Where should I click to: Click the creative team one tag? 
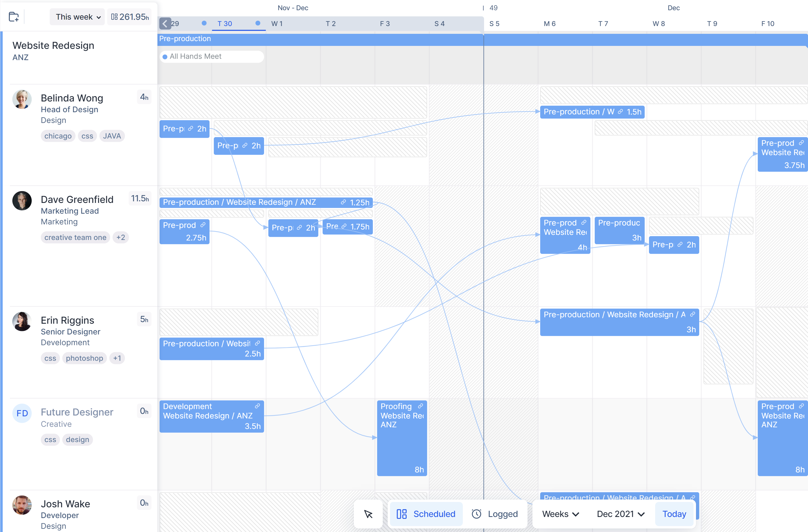[x=75, y=238]
